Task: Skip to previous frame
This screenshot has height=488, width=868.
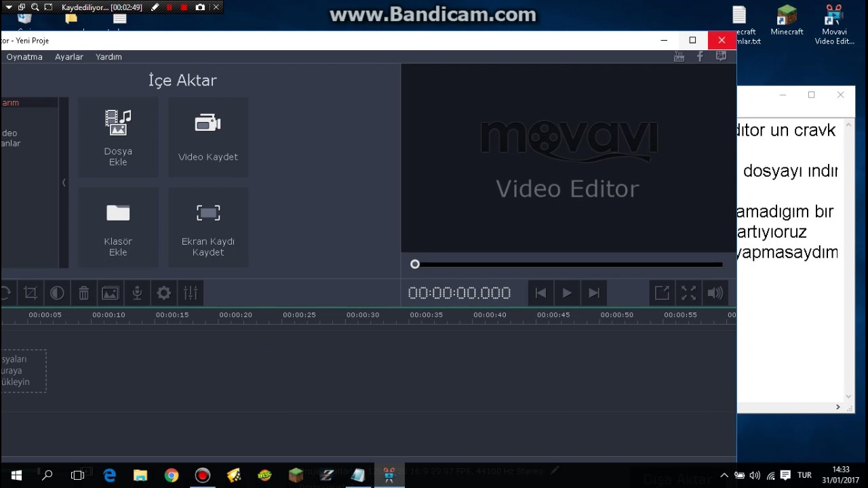Action: [x=540, y=293]
